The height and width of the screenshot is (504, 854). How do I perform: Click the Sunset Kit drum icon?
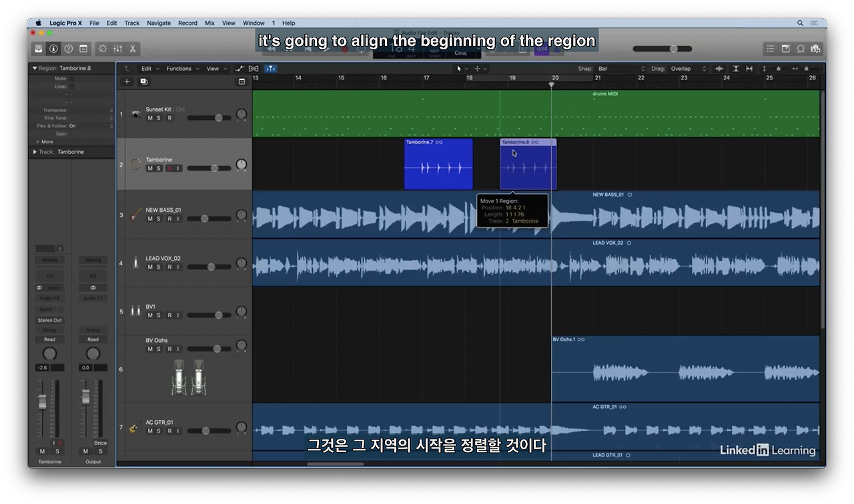point(136,114)
